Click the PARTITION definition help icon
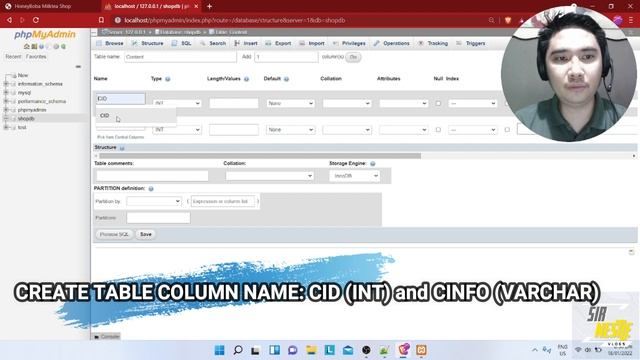The image size is (640, 360). click(151, 189)
